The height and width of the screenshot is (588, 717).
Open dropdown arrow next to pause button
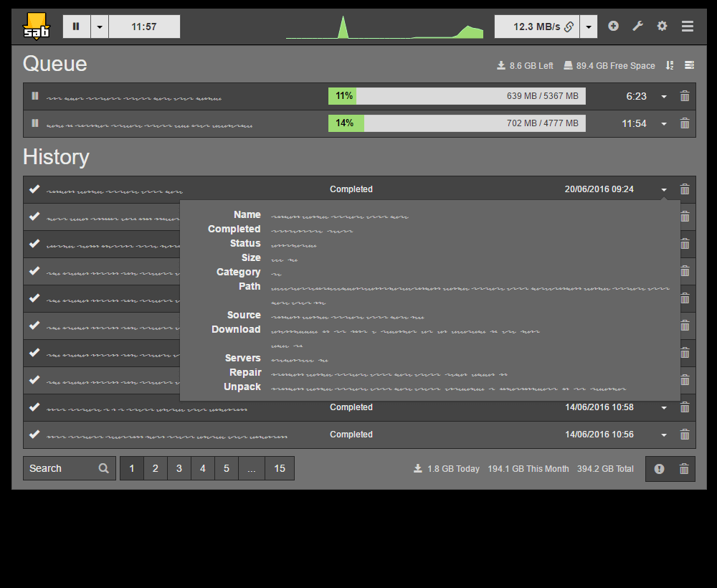point(100,27)
